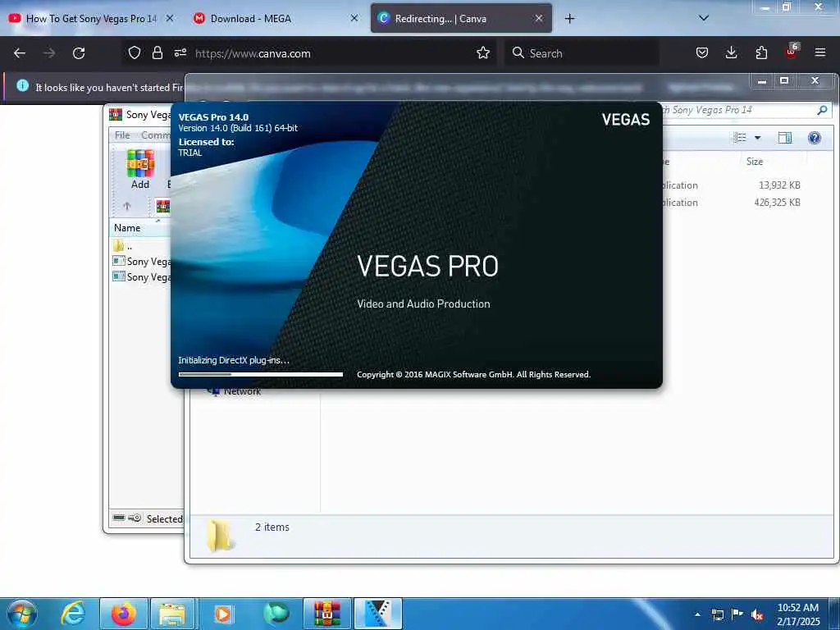Open a new Firefox tab
Screen dimensions: 840x630
click(x=569, y=19)
